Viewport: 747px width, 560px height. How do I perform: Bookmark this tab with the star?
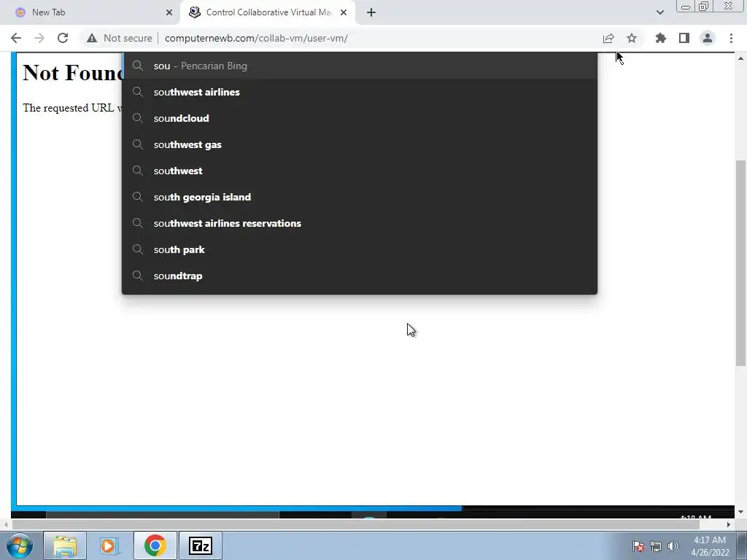pyautogui.click(x=632, y=38)
